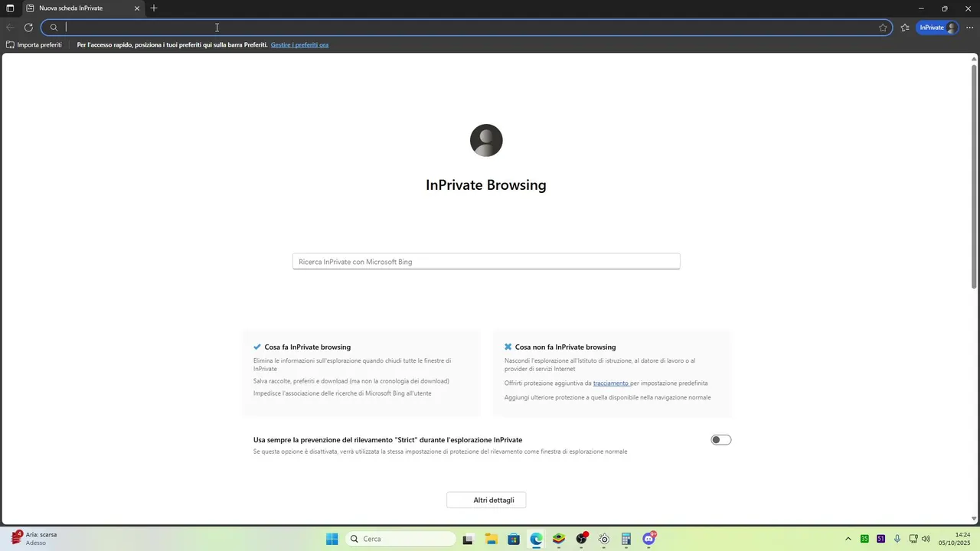Open a new tab with plus icon
The height and width of the screenshot is (551, 980).
(154, 8)
